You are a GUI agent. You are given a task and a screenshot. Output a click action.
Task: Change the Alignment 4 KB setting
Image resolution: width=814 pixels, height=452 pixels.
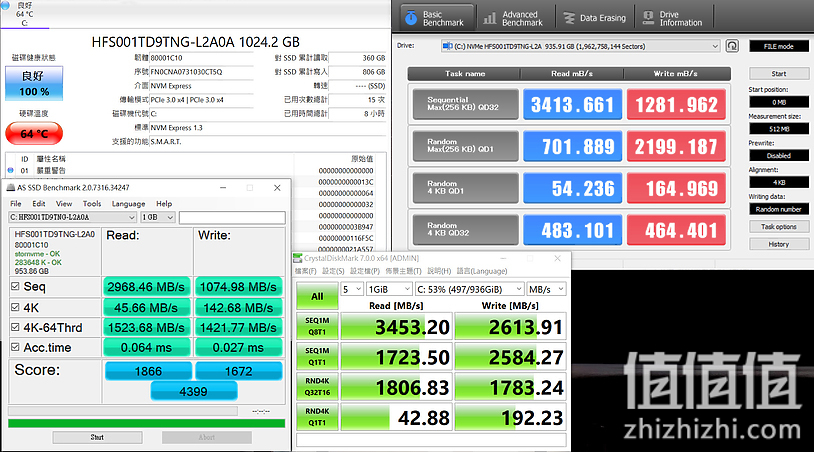pyautogui.click(x=779, y=182)
